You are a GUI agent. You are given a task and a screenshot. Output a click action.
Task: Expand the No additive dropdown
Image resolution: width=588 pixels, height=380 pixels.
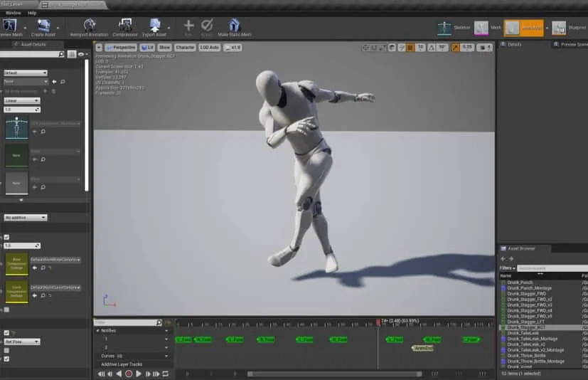(x=25, y=218)
